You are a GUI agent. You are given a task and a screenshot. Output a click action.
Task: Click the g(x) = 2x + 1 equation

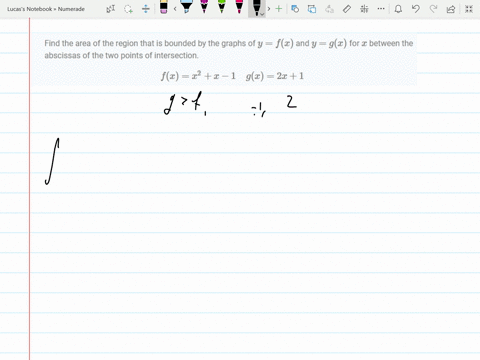[275, 76]
